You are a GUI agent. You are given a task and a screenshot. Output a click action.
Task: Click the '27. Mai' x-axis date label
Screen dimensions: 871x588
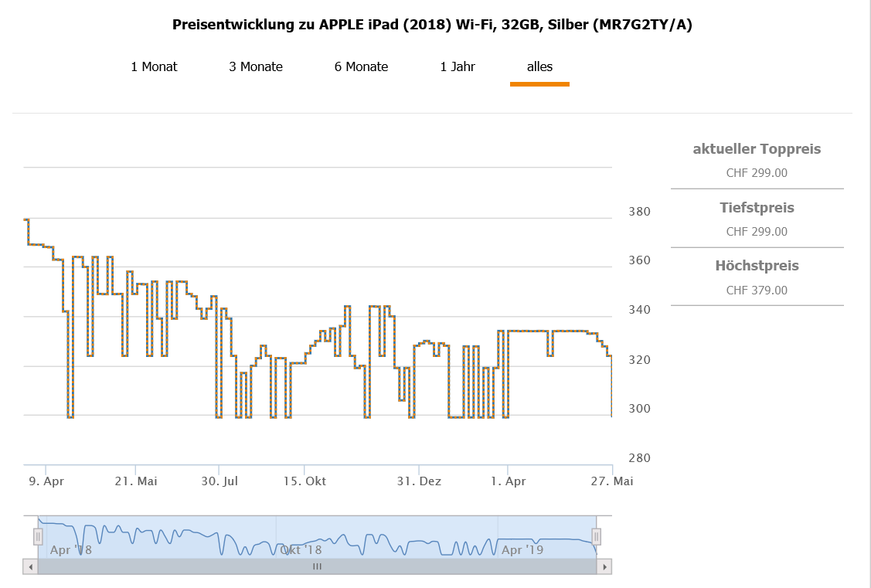pyautogui.click(x=612, y=481)
